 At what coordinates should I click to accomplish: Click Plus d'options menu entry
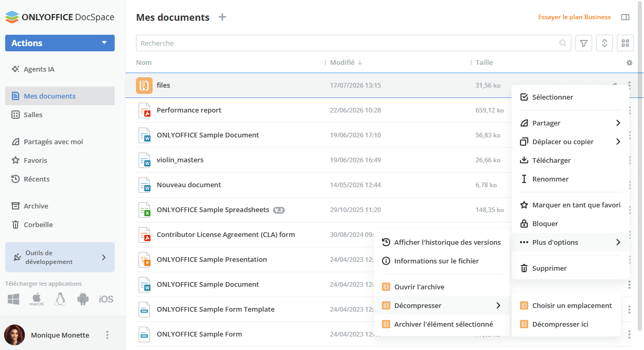570,242
